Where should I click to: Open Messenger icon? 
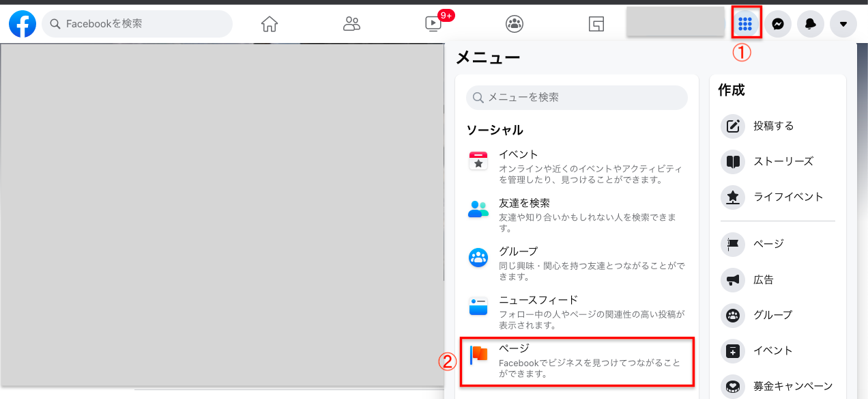pos(778,24)
